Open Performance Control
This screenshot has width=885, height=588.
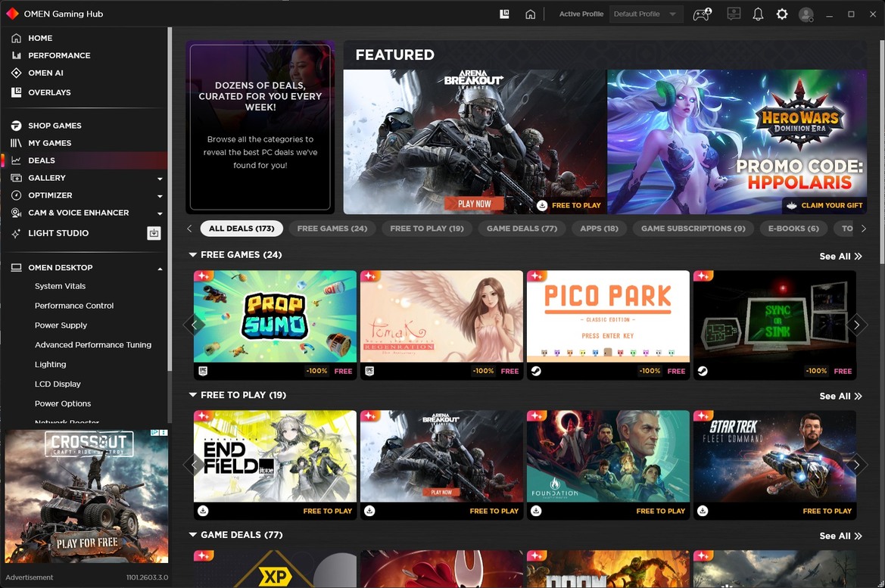point(74,305)
